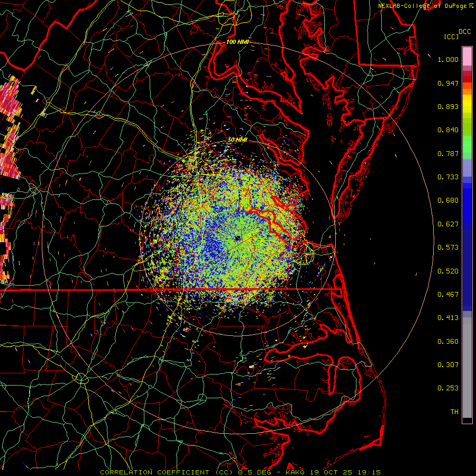Pick the bright green color bar segment
Image resolution: width=476 pixels, height=476 pixels.
(467, 144)
